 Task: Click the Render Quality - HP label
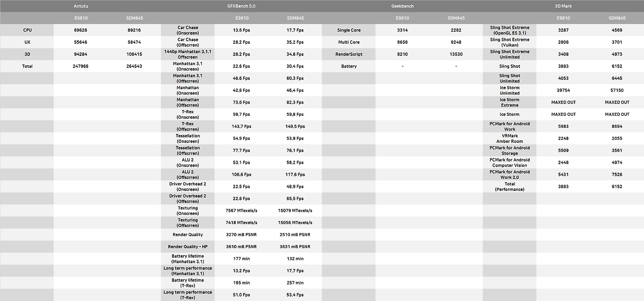tap(188, 247)
